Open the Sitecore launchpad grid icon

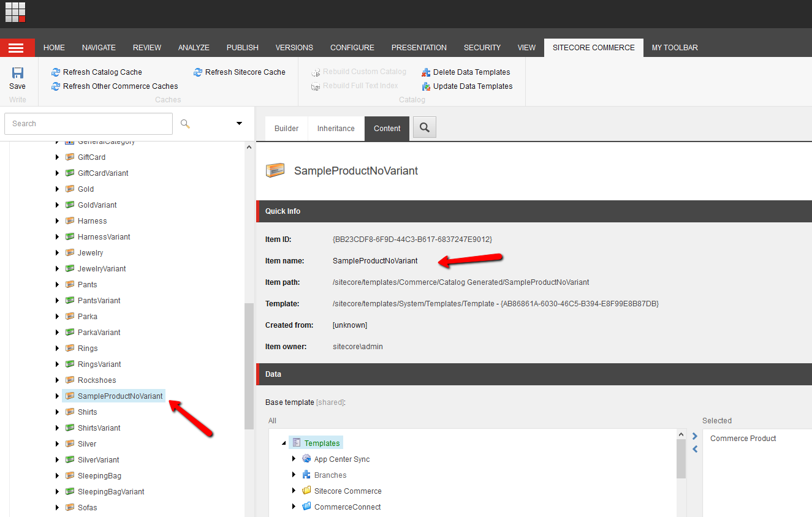(15, 12)
